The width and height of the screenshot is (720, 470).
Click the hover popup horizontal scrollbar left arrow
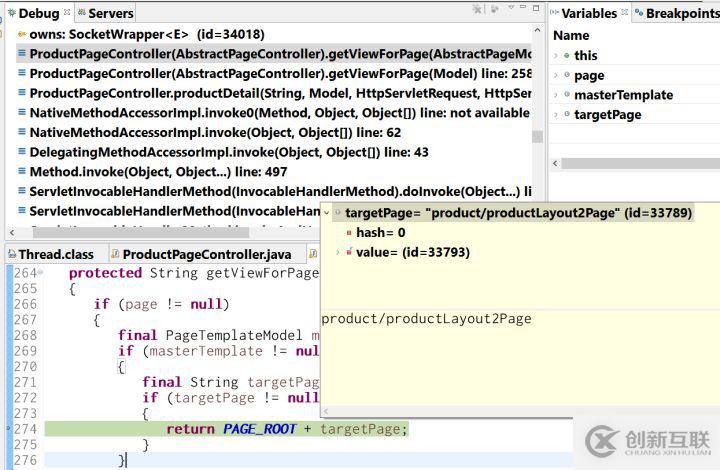pyautogui.click(x=326, y=411)
